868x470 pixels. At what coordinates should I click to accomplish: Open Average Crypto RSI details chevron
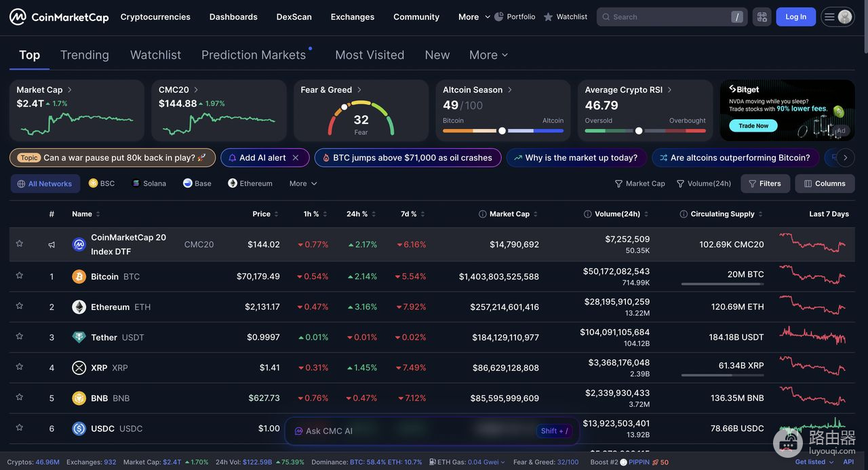669,90
